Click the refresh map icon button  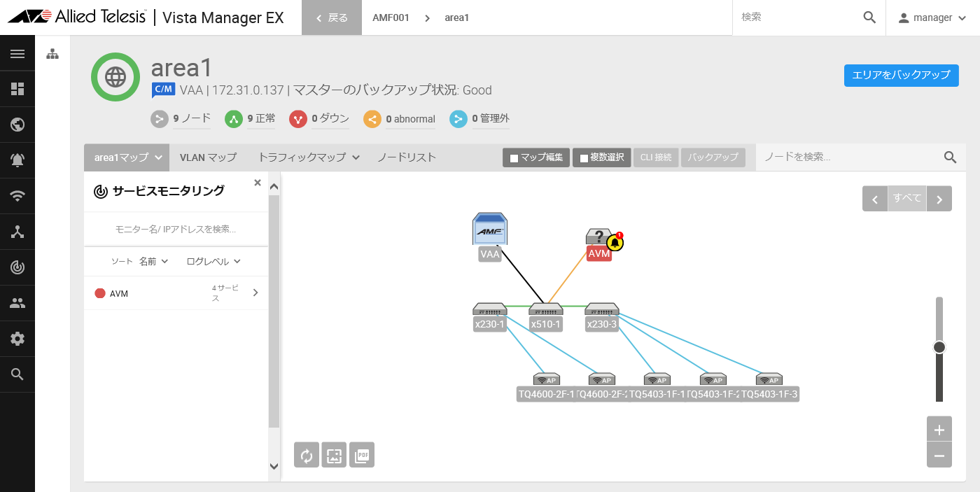[307, 455]
